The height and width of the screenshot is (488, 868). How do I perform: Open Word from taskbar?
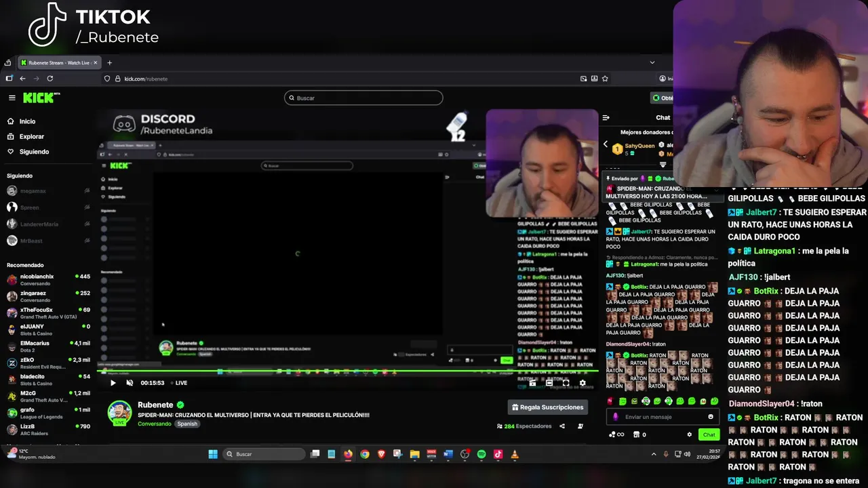point(448,454)
